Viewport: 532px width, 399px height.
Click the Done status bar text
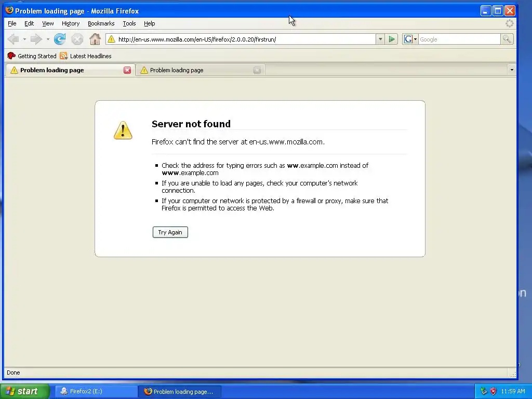(13, 373)
